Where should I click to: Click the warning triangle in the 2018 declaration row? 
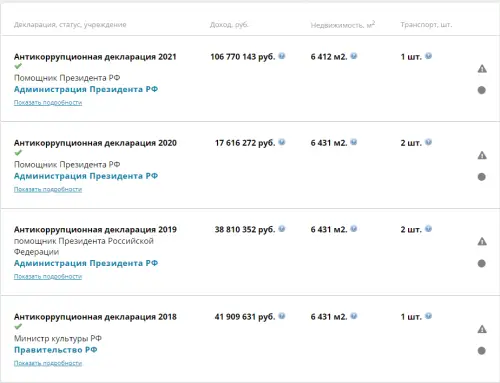point(482,329)
